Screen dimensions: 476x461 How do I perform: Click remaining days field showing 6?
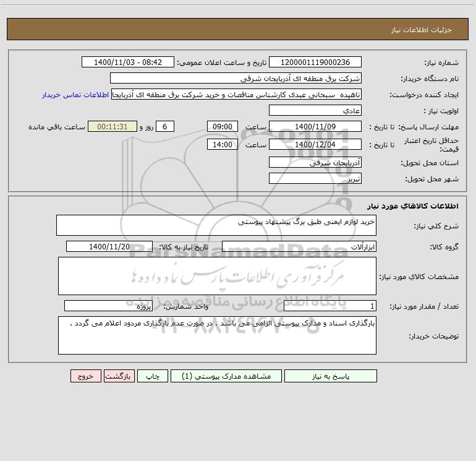(x=165, y=126)
